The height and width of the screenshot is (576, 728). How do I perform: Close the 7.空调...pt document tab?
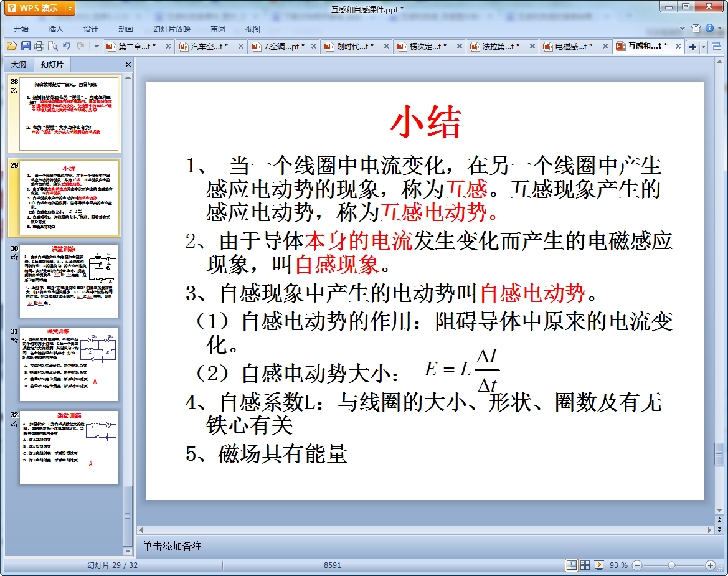pyautogui.click(x=314, y=47)
